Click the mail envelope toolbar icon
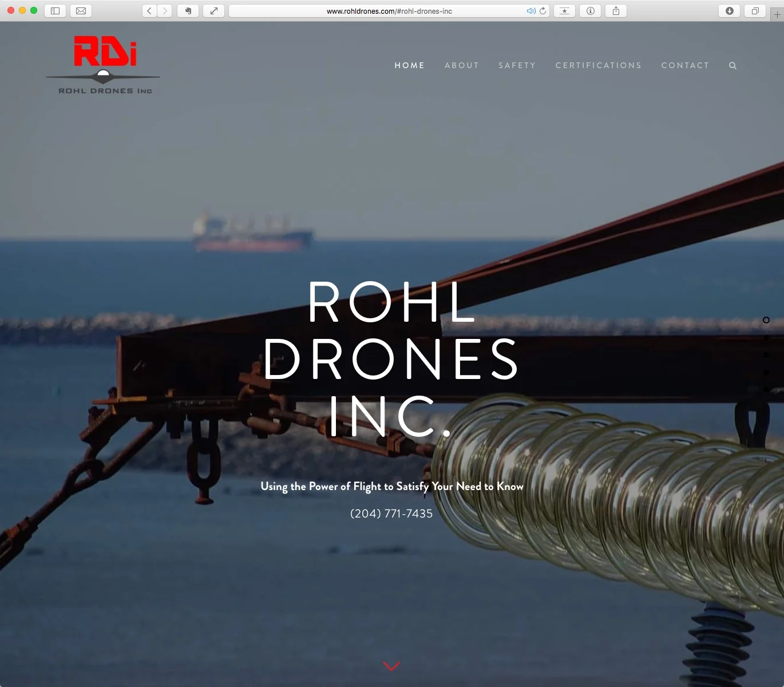This screenshot has width=784, height=687. point(81,11)
